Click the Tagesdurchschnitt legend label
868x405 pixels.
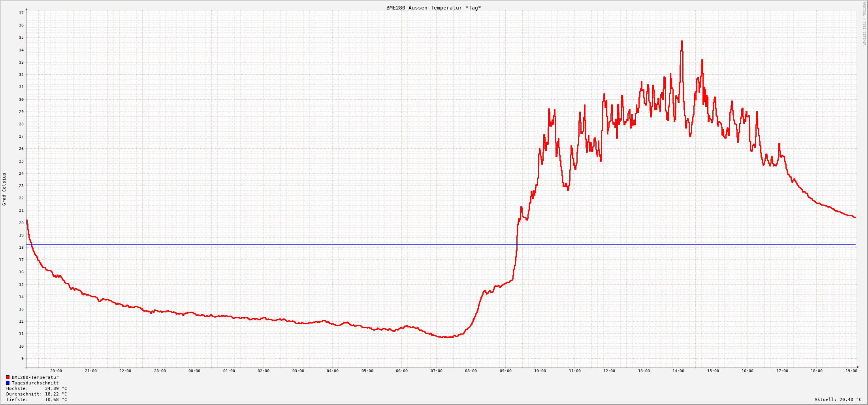coord(35,383)
